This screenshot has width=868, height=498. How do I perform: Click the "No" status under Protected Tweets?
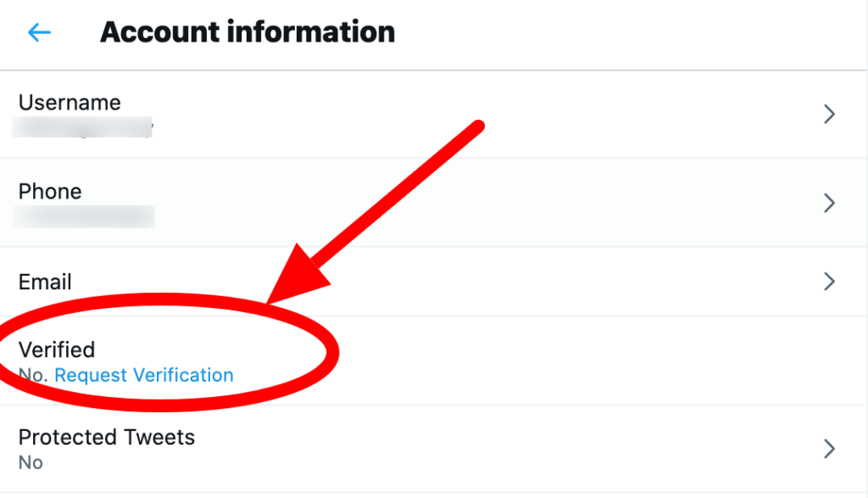click(x=31, y=462)
